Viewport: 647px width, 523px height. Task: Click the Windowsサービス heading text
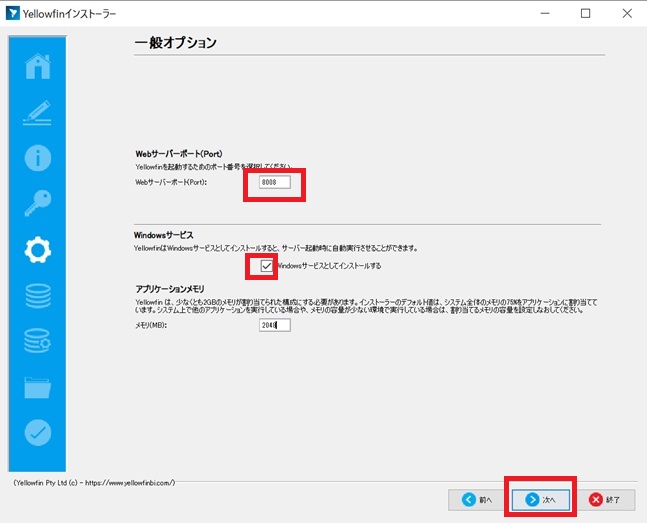tap(163, 235)
